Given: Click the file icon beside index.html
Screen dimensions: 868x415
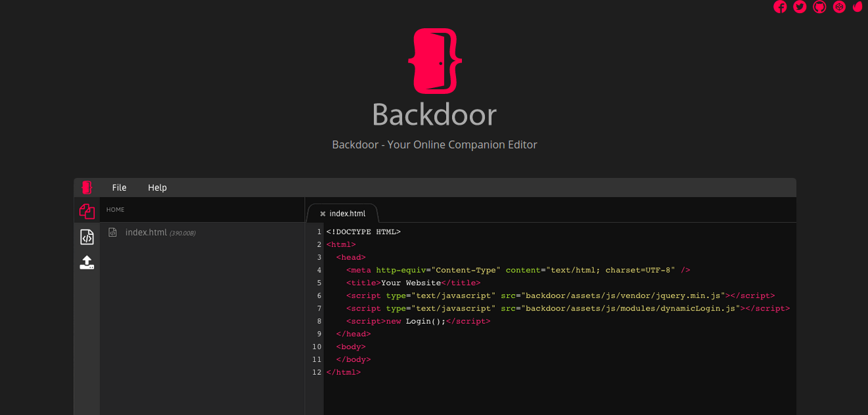Looking at the screenshot, I should (x=113, y=232).
